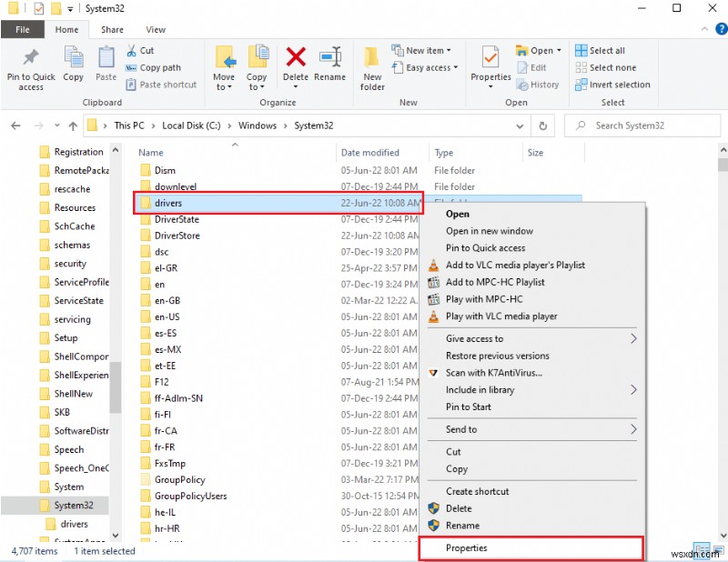Click the red Delete X icon
Viewport: 728px width, 562px height.
coord(296,57)
